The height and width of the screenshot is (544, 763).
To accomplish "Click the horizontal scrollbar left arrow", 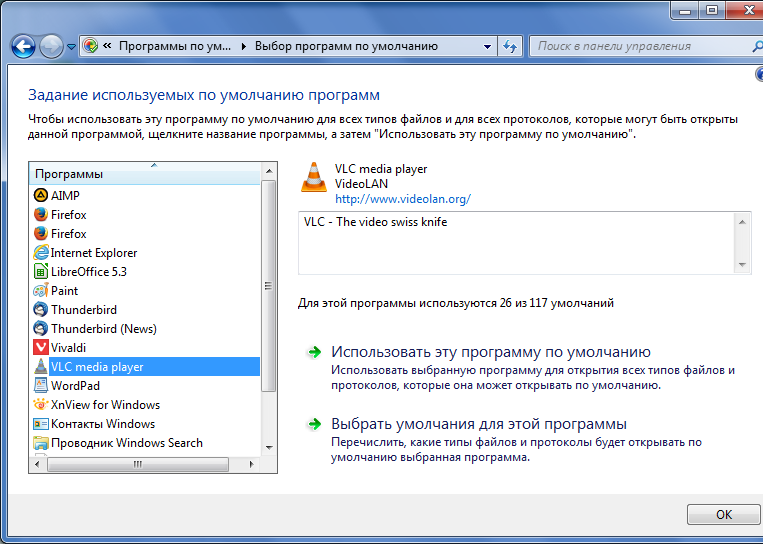I will coord(37,464).
